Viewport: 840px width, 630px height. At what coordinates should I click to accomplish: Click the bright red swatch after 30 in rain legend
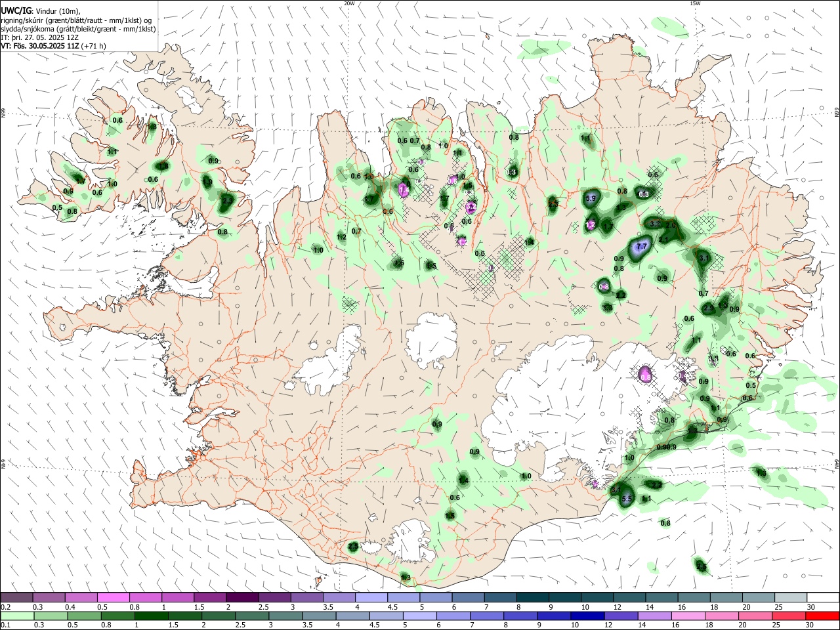click(823, 616)
